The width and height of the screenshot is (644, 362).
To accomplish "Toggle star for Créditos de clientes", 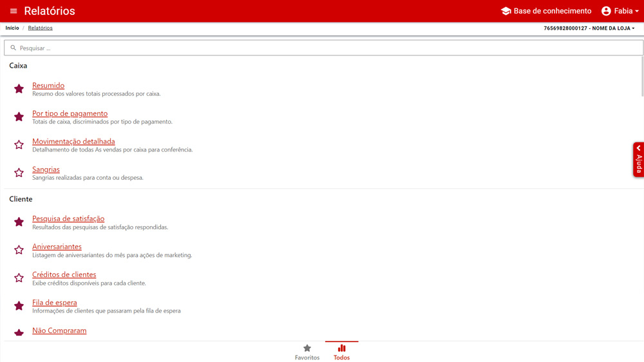I will click(19, 278).
